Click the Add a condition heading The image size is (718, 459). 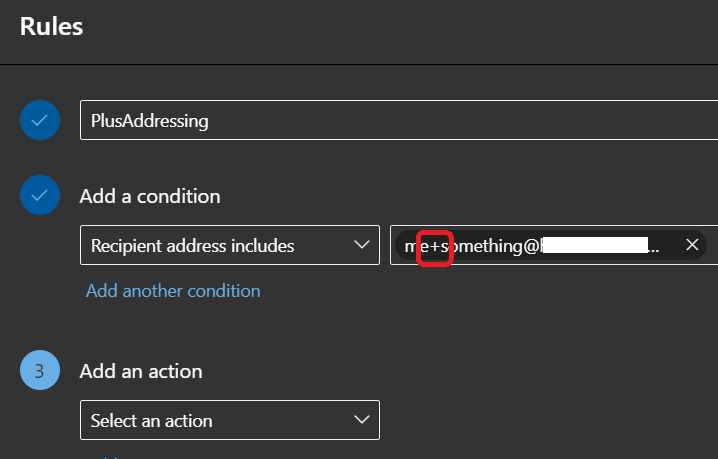coord(150,196)
